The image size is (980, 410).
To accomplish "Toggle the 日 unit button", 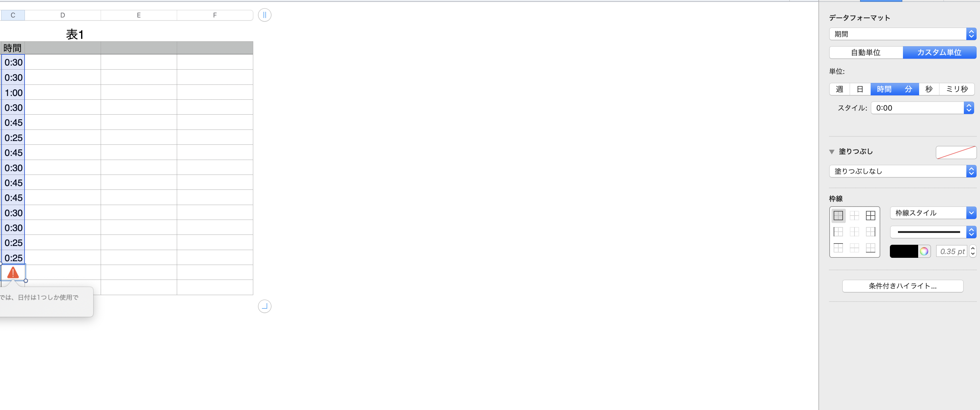I will 860,89.
